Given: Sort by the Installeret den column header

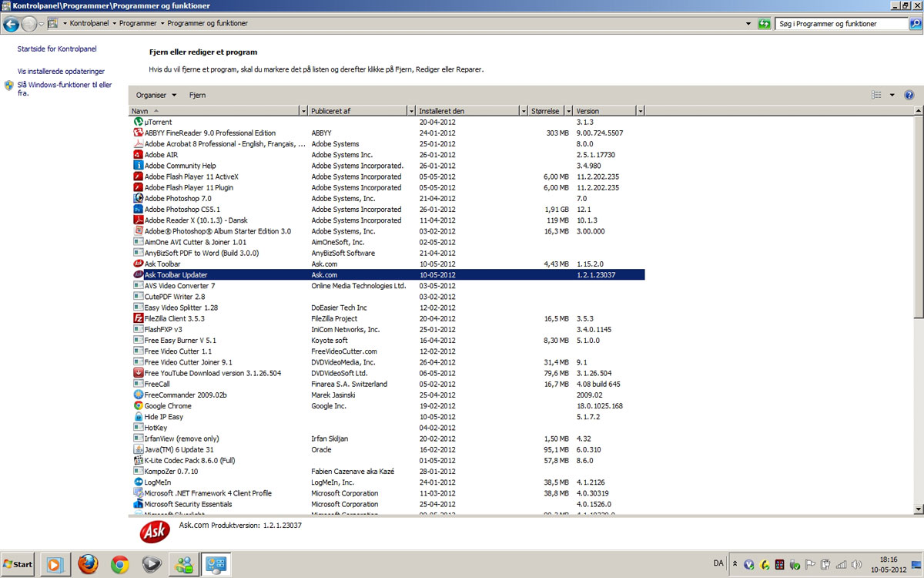Looking at the screenshot, I should pos(468,111).
